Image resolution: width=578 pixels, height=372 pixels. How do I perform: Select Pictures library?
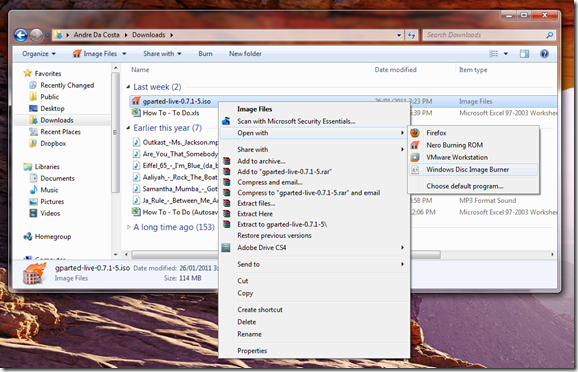click(52, 202)
